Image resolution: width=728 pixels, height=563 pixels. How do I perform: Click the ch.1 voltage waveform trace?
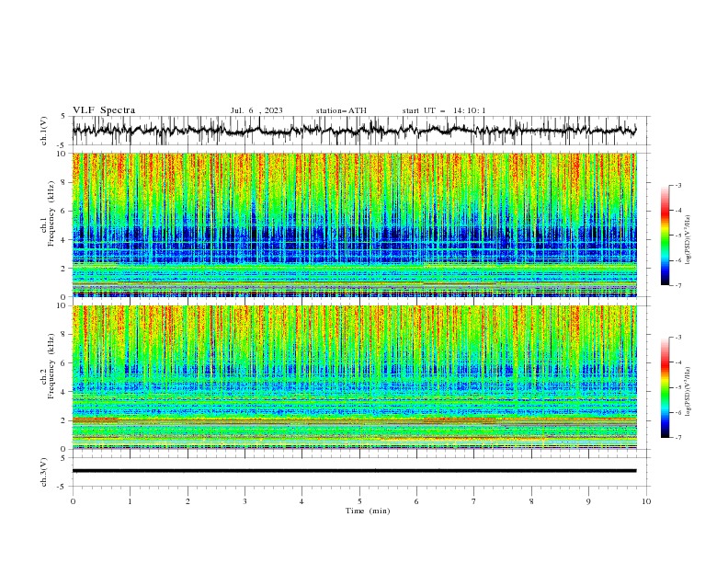tap(354, 131)
